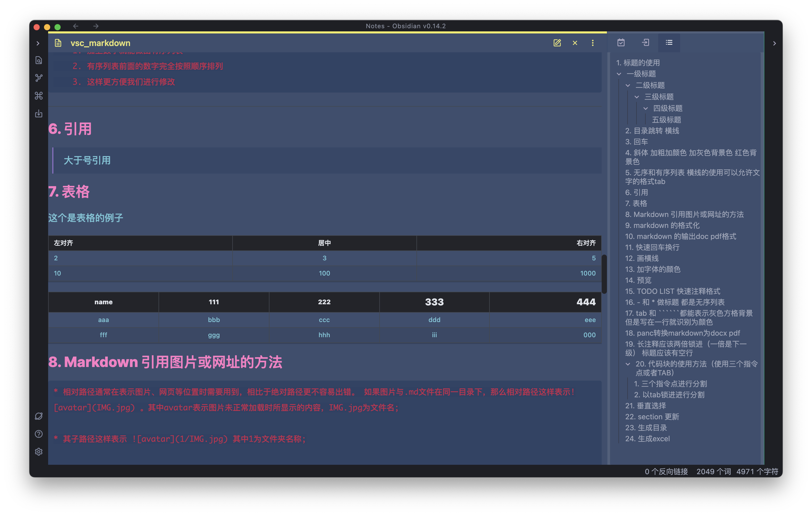Image resolution: width=812 pixels, height=516 pixels.
Task: Close the vsc_markdown note pane
Action: tap(575, 43)
